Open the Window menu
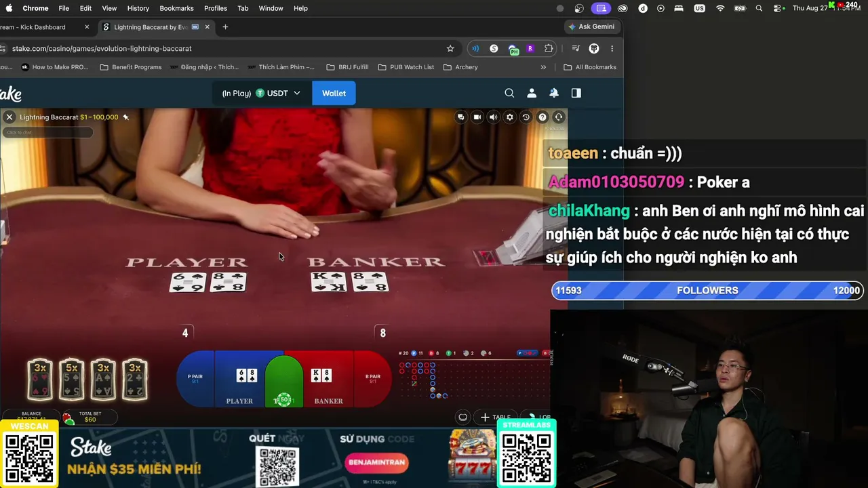The height and width of the screenshot is (488, 868). pyautogui.click(x=271, y=8)
